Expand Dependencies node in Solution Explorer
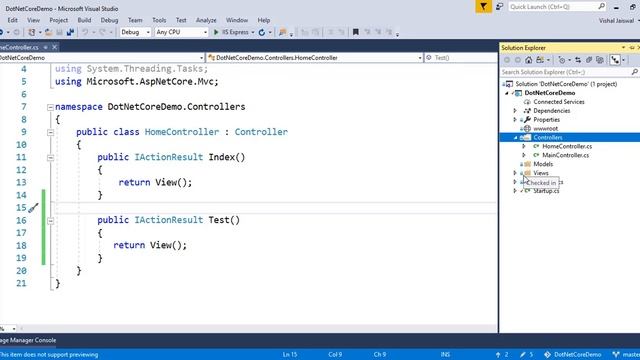Image resolution: width=640 pixels, height=360 pixels. [x=515, y=111]
